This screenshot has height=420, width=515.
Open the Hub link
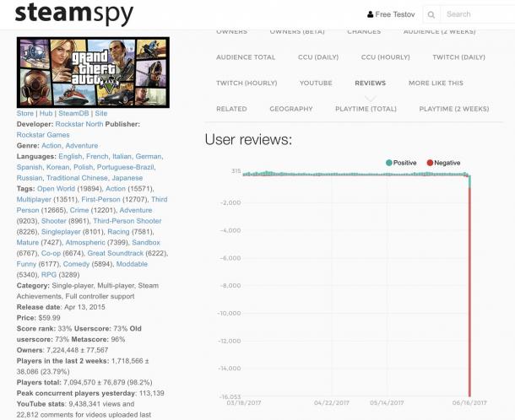46,113
